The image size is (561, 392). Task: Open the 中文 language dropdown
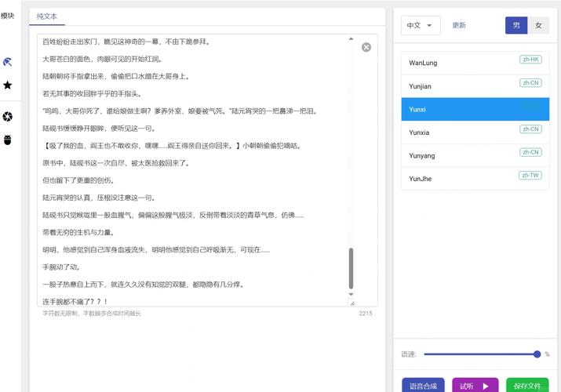[x=421, y=25]
